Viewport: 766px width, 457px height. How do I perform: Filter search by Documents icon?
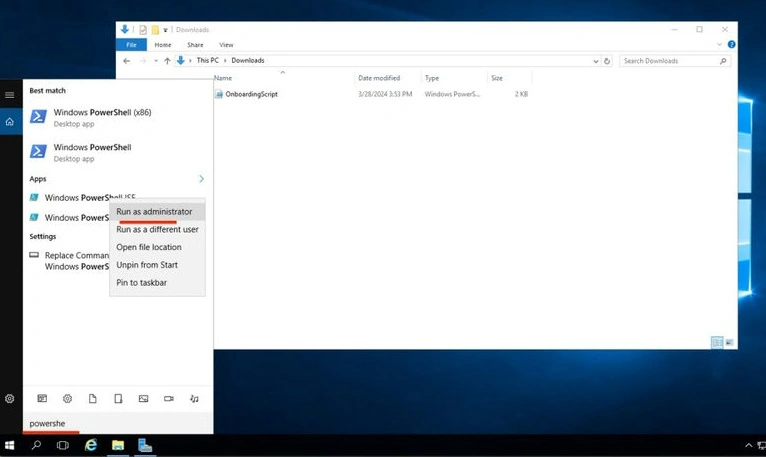[92, 399]
